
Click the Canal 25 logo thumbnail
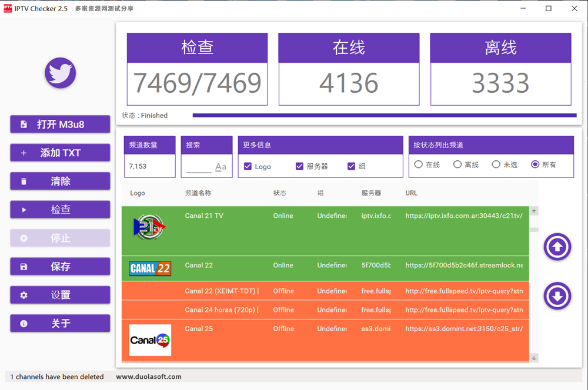click(x=150, y=340)
